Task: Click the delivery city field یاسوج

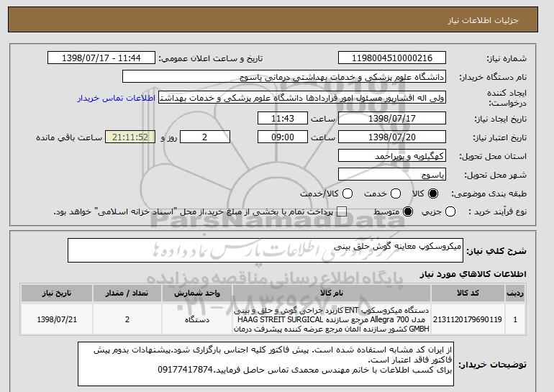Action: pos(392,175)
